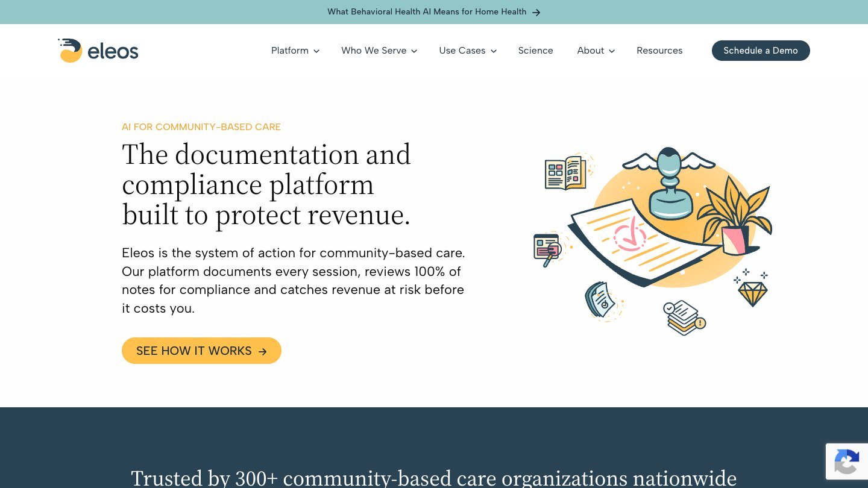This screenshot has height=488, width=868.
Task: Click the hero illustration of the stamped document
Action: tap(652, 241)
